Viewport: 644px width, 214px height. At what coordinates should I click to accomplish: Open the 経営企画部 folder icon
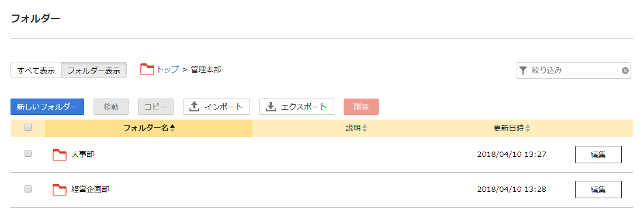[x=60, y=190]
